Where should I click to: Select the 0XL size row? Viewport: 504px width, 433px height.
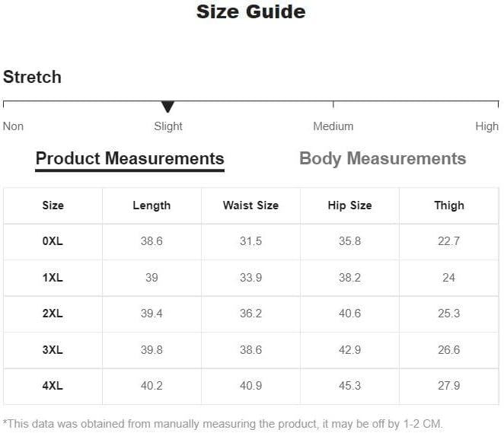(251, 241)
